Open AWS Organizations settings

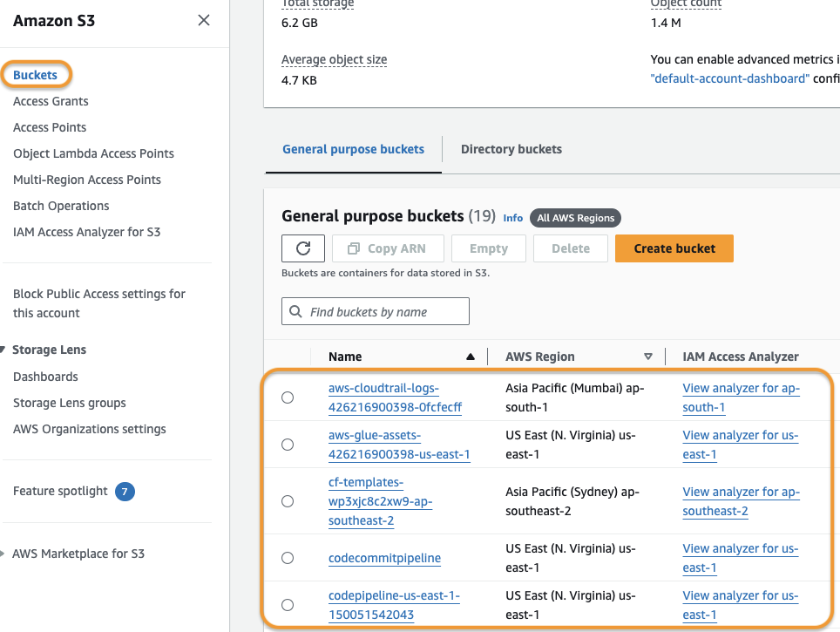[90, 430]
